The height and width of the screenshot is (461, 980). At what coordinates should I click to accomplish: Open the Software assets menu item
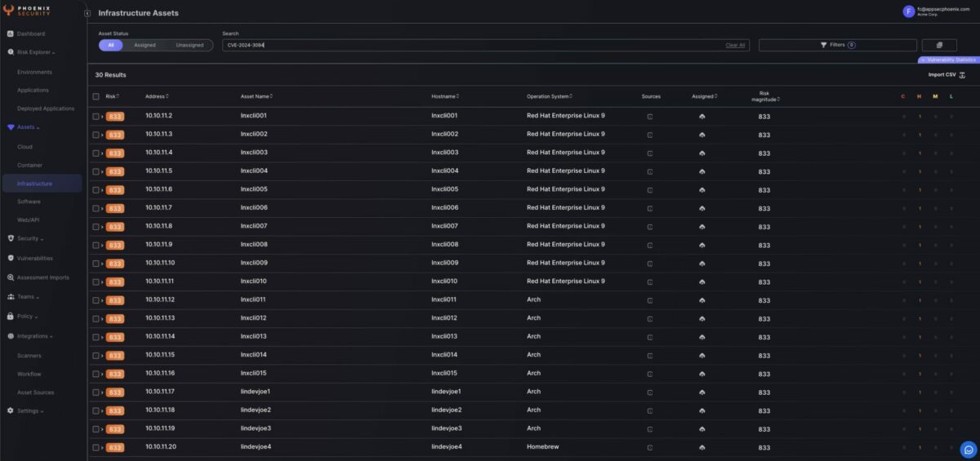click(x=29, y=202)
